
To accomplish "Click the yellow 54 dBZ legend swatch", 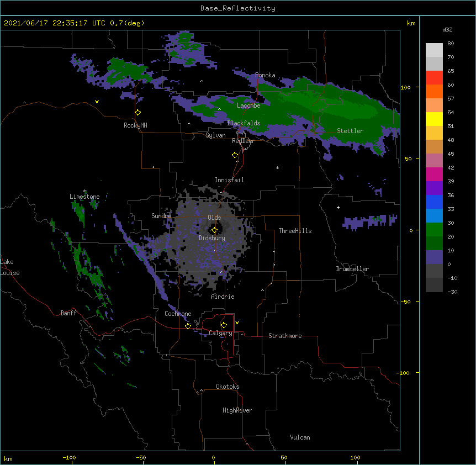I will [x=434, y=119].
